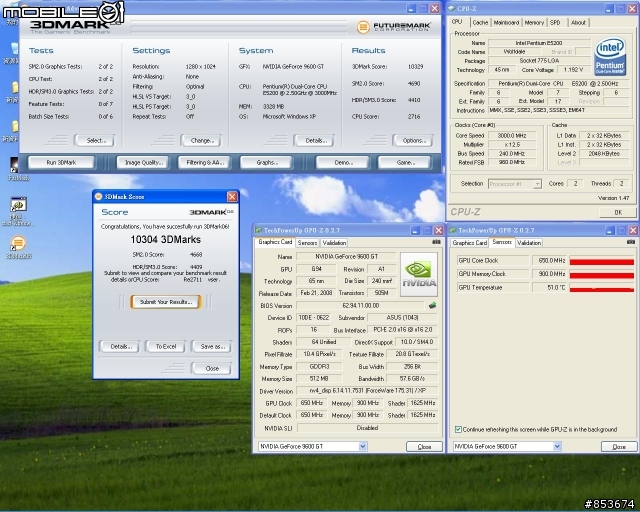The image size is (640, 512).
Task: Click the Core Speed 3000.0 MHz field
Action: coord(511,136)
